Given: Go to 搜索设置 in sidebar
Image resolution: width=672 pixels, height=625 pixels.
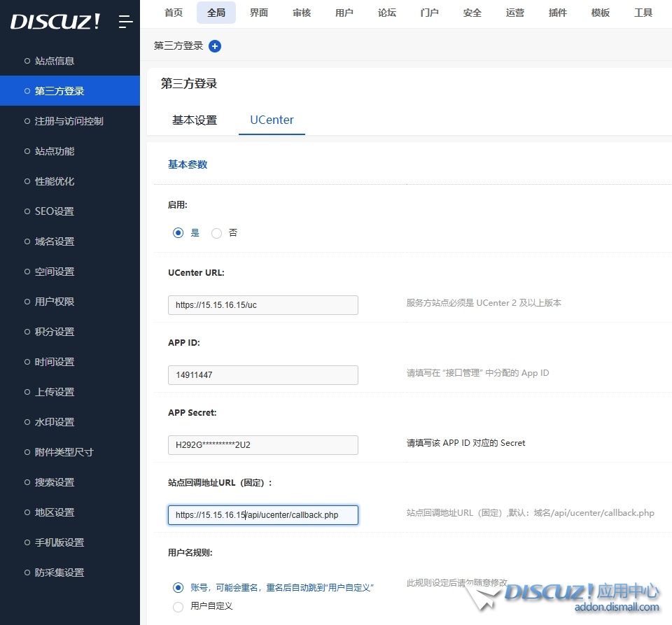Looking at the screenshot, I should 70,482.
